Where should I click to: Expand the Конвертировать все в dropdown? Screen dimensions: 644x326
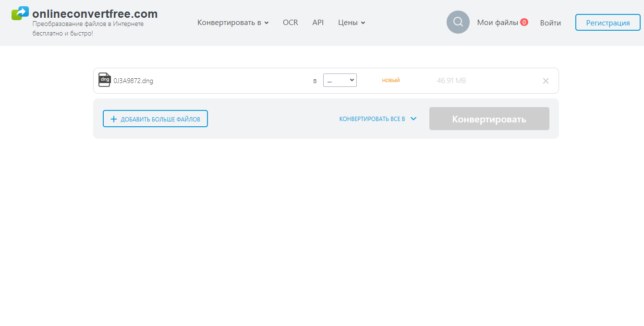(378, 119)
